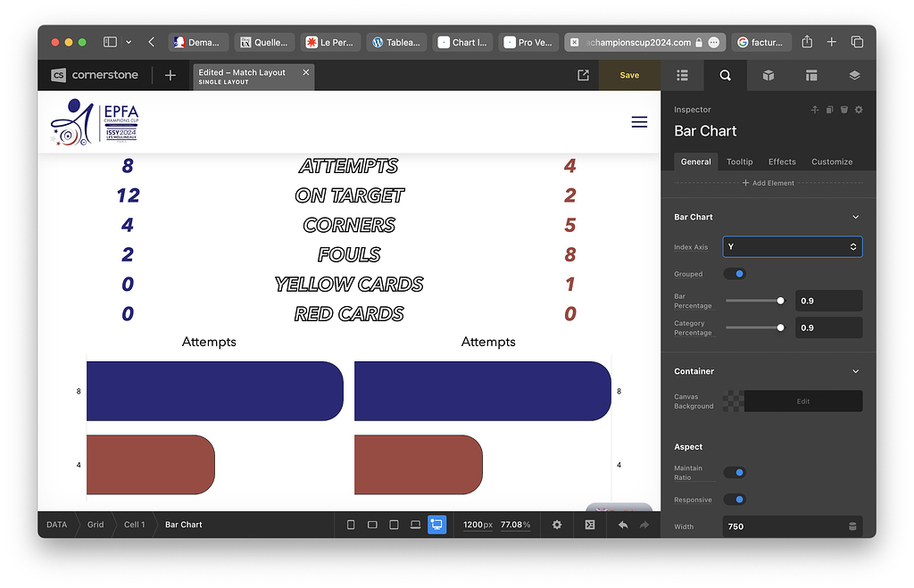Delete the Bar Chart via the trash icon
Screen dimensions: 914x588
coord(843,109)
